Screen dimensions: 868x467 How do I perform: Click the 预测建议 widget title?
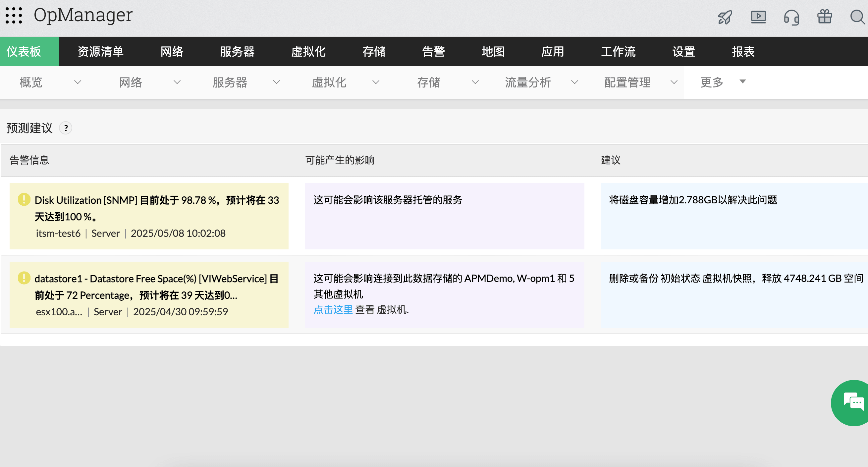30,128
